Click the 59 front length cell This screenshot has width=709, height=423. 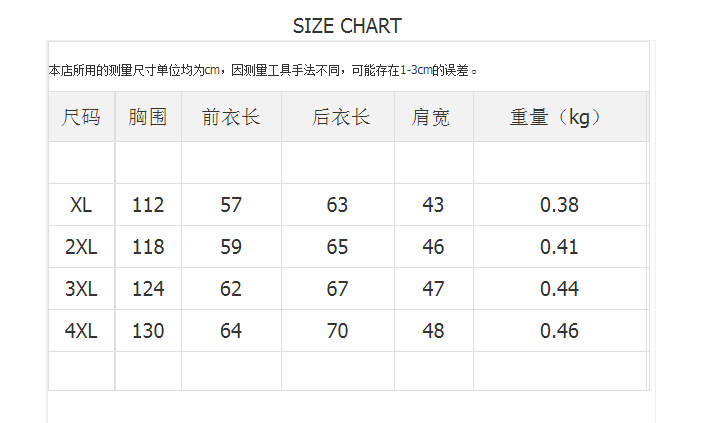231,247
